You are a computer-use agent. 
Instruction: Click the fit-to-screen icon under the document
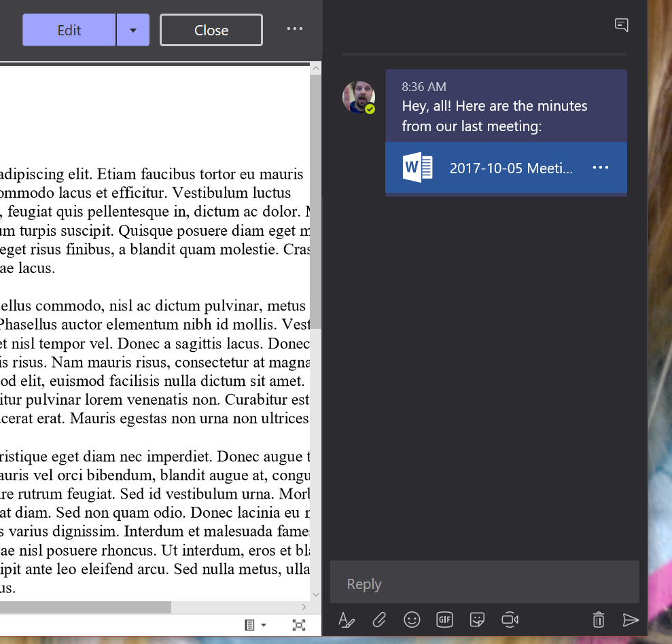(x=298, y=625)
